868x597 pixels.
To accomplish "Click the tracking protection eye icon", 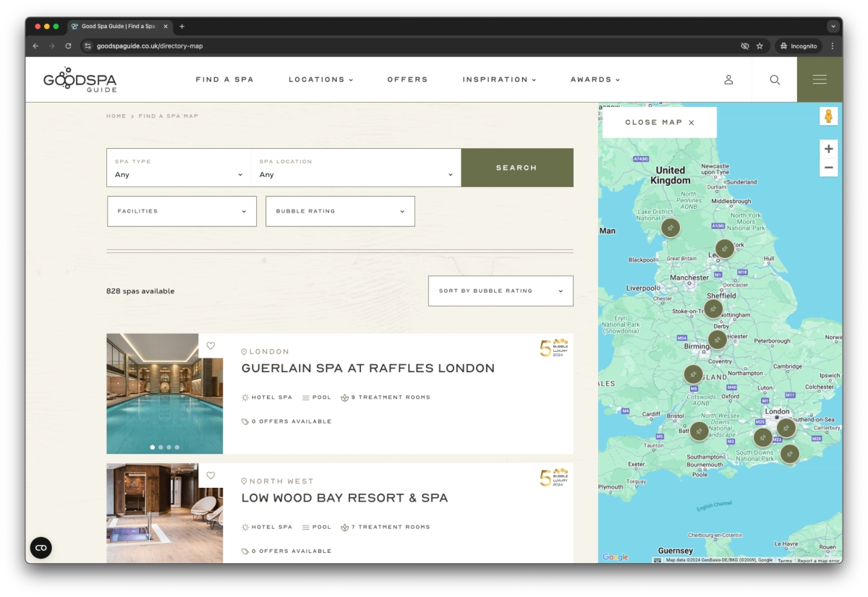I will [x=745, y=46].
